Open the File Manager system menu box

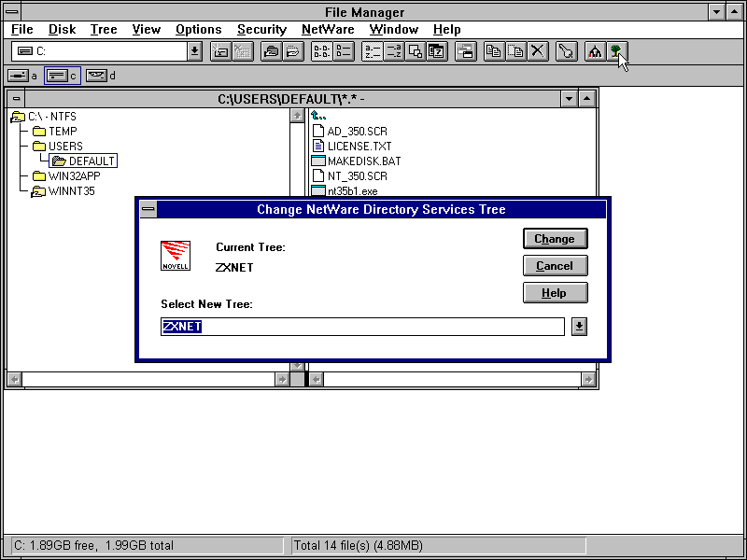12,12
